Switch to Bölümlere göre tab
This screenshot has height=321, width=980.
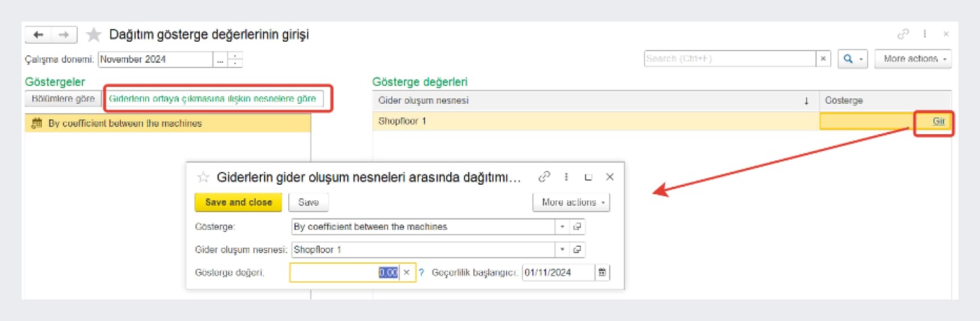tap(60, 98)
